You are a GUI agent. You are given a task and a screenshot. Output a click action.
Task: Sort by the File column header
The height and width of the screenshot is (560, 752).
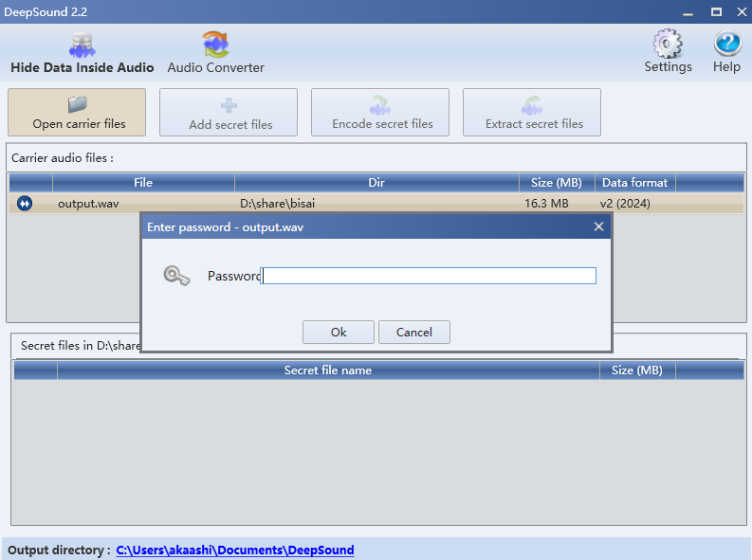143,183
